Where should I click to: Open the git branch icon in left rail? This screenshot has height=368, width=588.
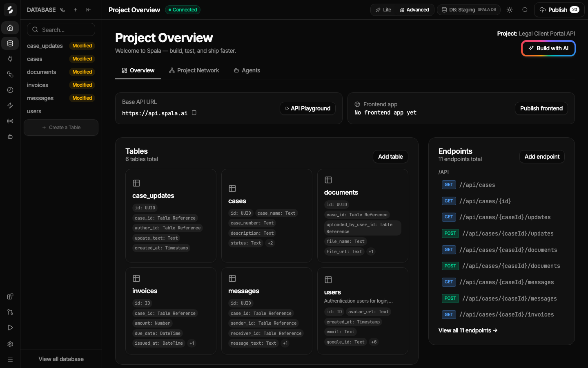[10, 312]
